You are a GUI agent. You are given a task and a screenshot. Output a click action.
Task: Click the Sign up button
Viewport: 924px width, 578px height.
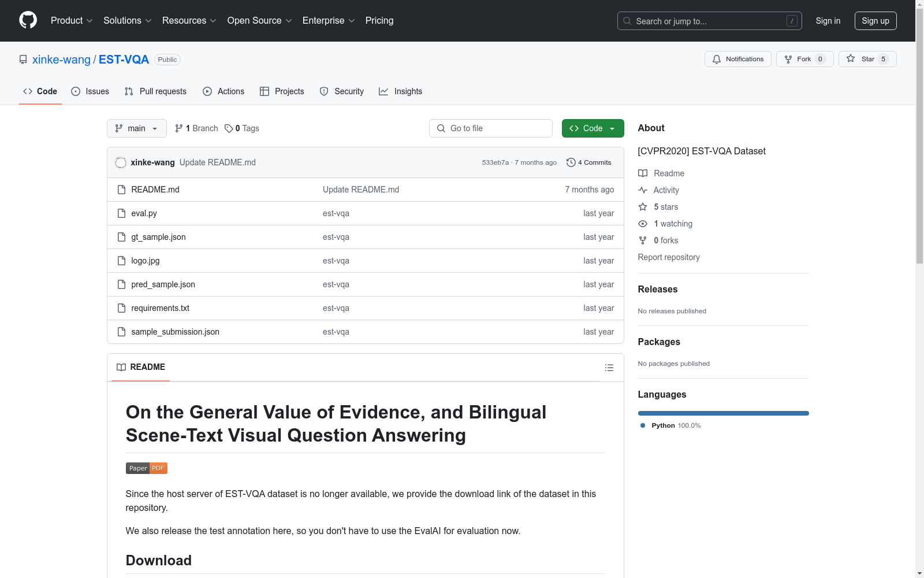875,21
